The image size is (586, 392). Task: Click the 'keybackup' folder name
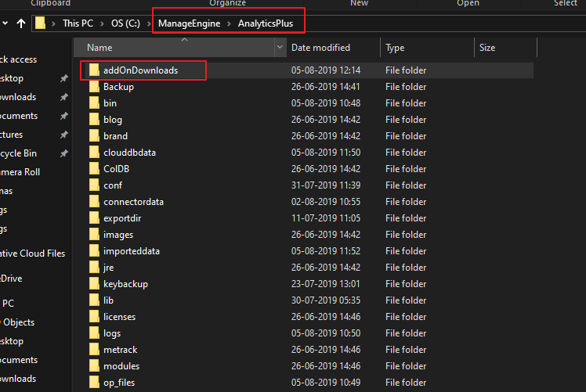coord(125,284)
